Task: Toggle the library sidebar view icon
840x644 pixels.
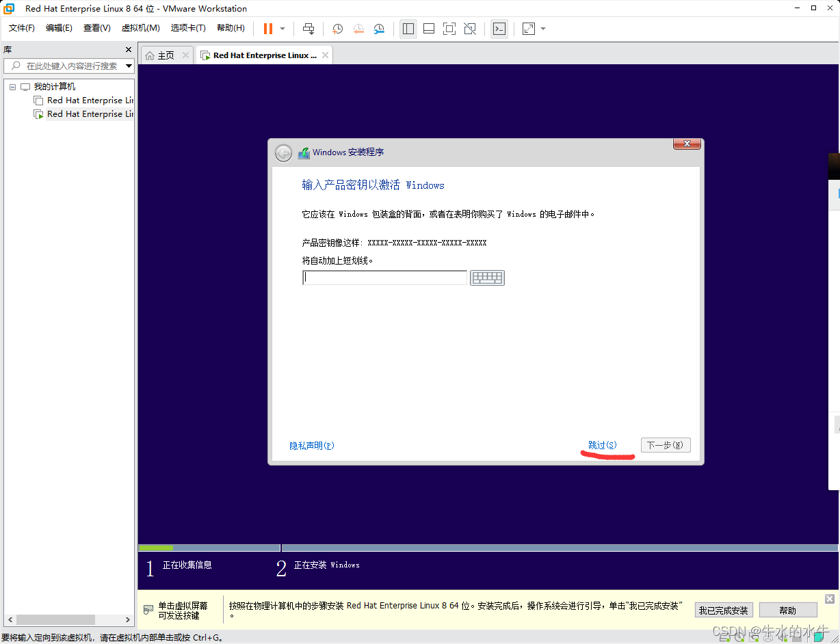Action: click(x=408, y=29)
